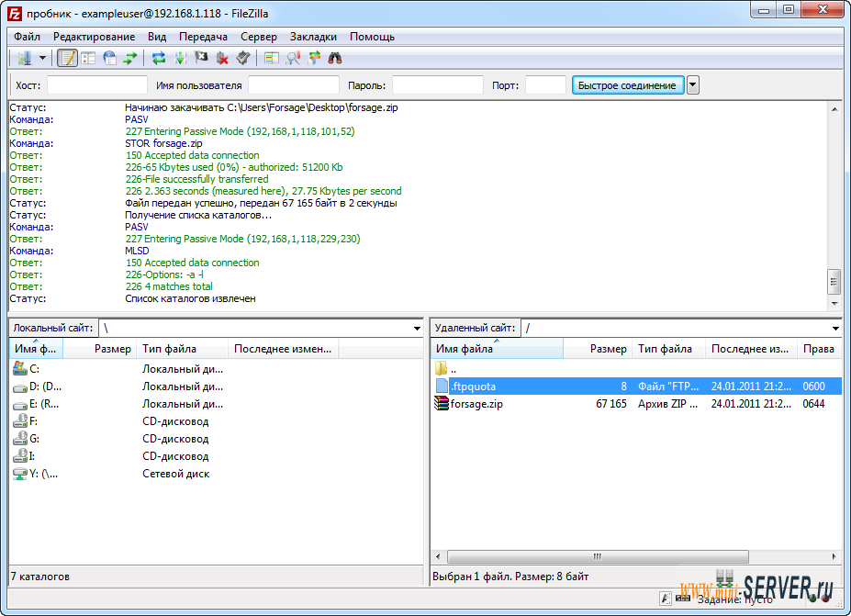The width and height of the screenshot is (851, 616).
Task: Toggle the remote directory tree view
Action: pos(109,58)
